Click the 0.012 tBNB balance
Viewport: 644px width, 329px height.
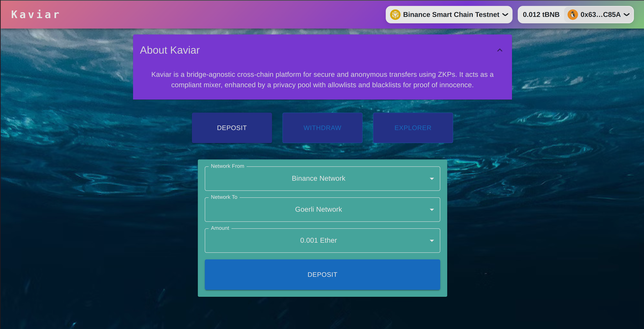coord(541,15)
